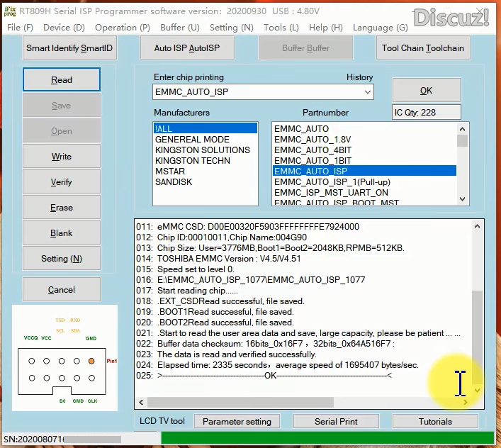Click the Read button
The width and height of the screenshot is (501, 448).
(x=62, y=80)
